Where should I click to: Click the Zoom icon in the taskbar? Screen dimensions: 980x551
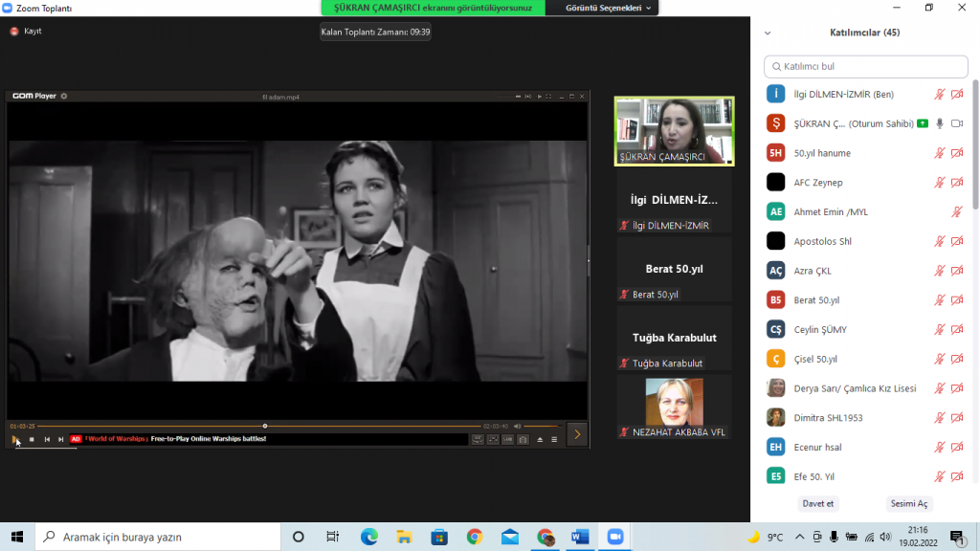[x=613, y=539]
